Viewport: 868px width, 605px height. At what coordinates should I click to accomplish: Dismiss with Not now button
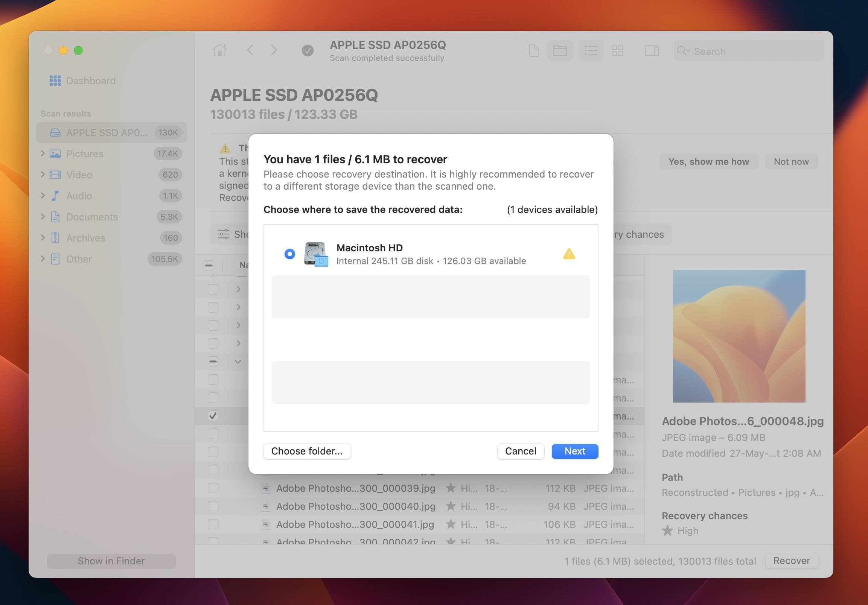coord(791,162)
